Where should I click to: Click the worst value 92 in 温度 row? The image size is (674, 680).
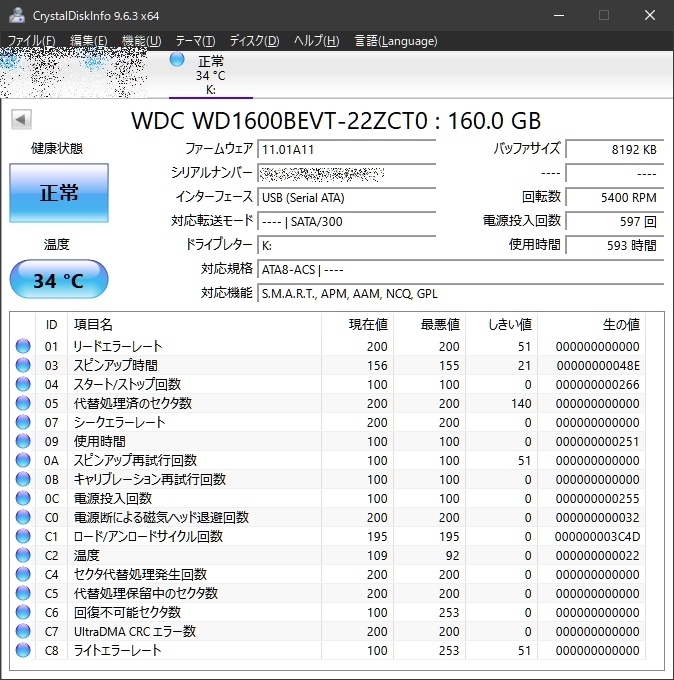pos(452,556)
